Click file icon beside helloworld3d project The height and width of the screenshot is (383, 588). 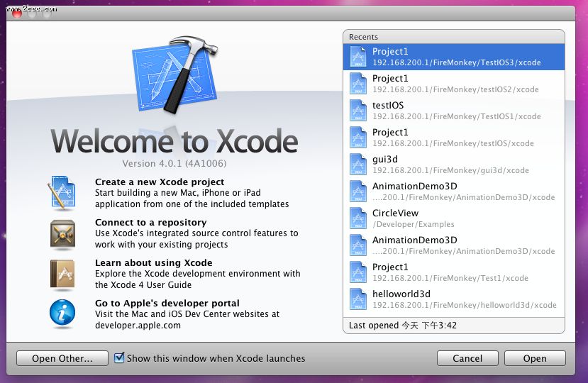coord(358,299)
